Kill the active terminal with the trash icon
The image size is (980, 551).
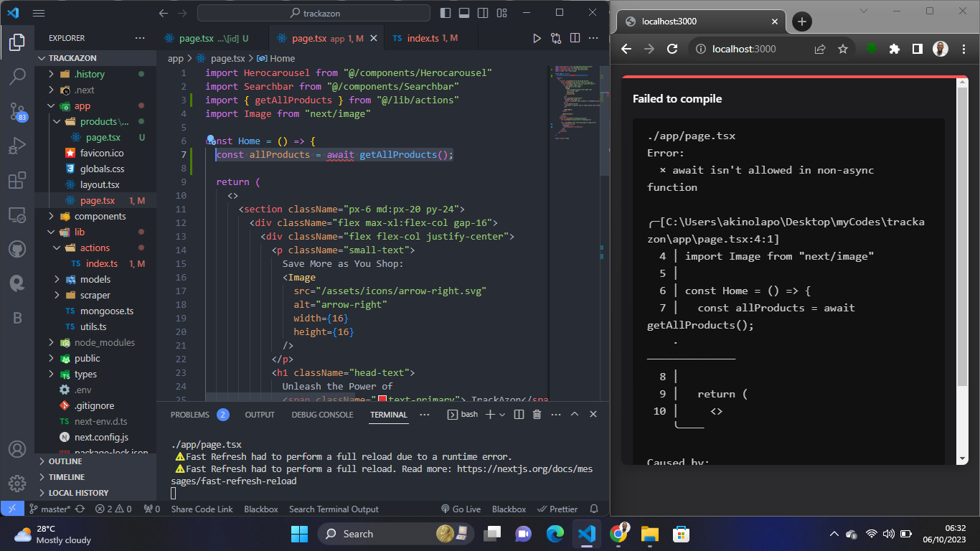point(537,414)
